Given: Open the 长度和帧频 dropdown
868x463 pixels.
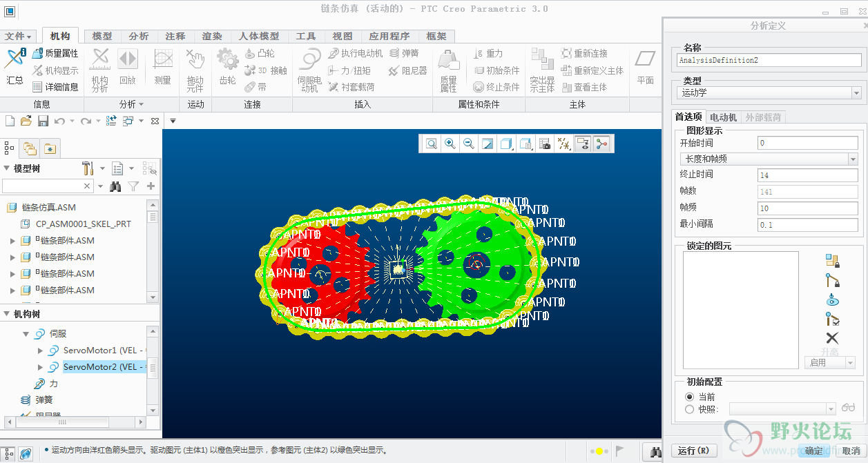Looking at the screenshot, I should [852, 159].
